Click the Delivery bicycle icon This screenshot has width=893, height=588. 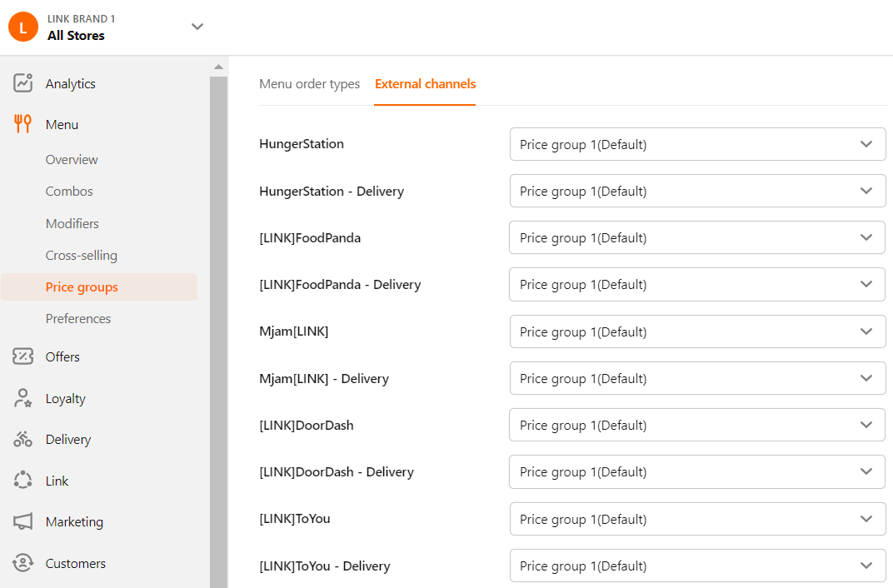[22, 439]
